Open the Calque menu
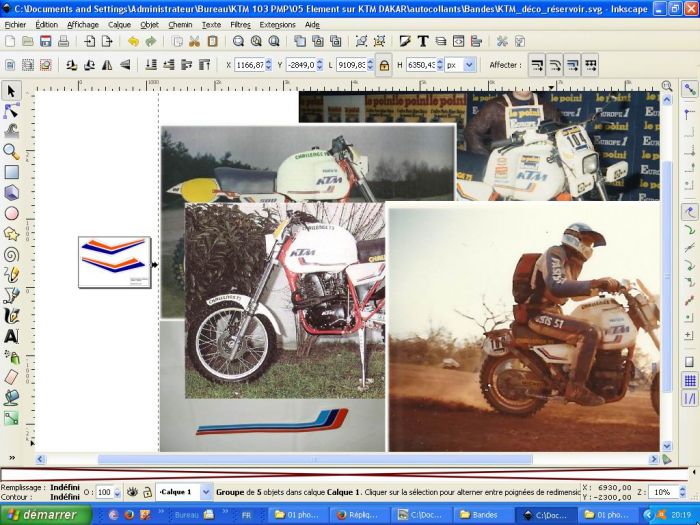This screenshot has height=525, width=700. click(119, 24)
